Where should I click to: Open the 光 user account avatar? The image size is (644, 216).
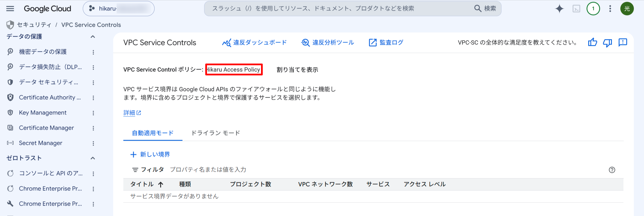(x=627, y=9)
